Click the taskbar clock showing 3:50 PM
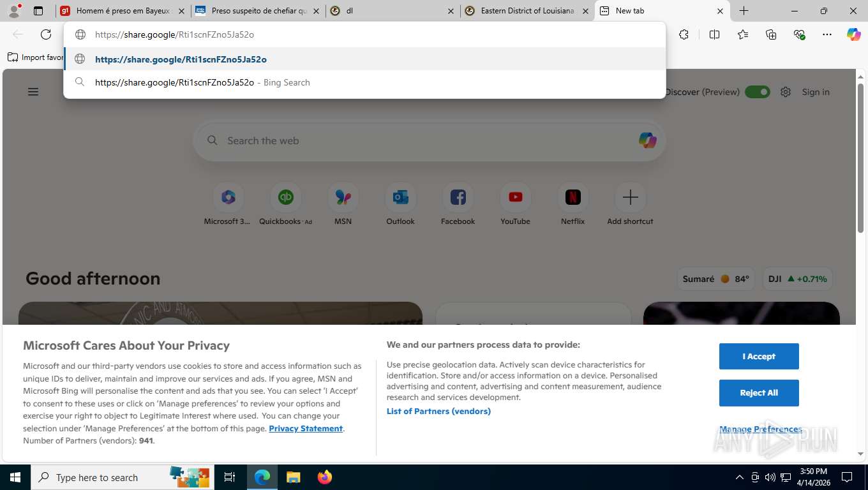Image resolution: width=868 pixels, height=490 pixels. coord(813,477)
